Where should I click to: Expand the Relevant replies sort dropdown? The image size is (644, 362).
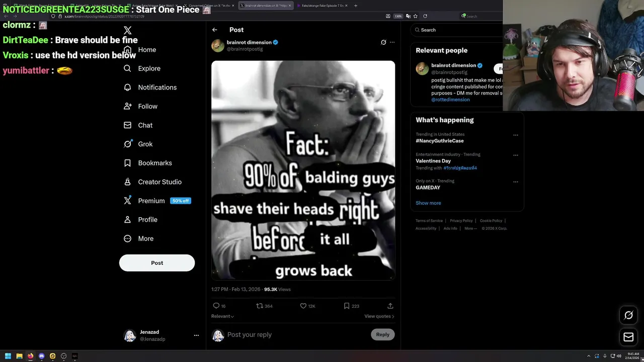[x=222, y=316]
